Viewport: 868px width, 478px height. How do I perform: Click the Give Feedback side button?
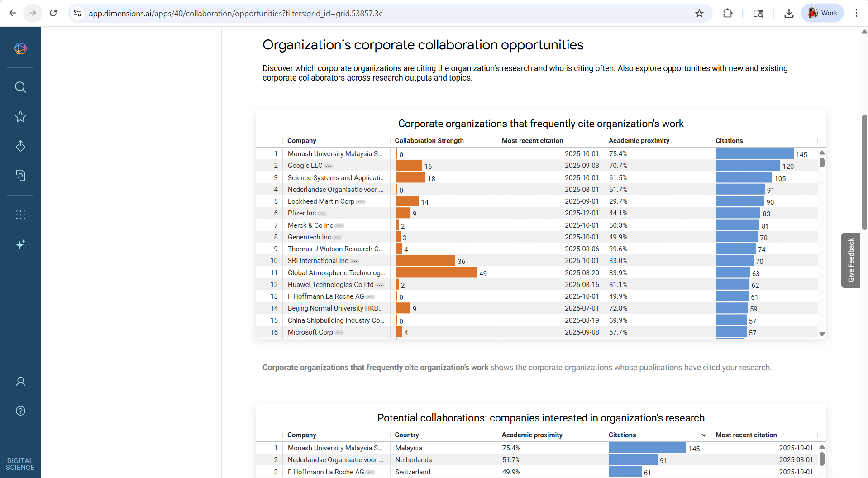tap(850, 260)
